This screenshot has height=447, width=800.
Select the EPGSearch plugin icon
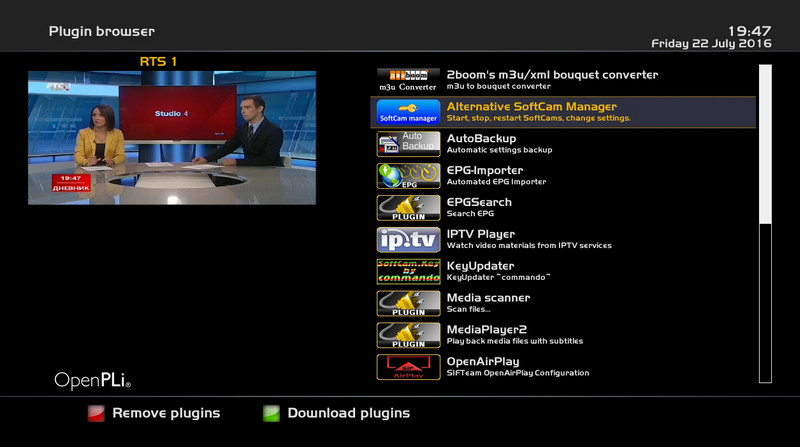408,208
